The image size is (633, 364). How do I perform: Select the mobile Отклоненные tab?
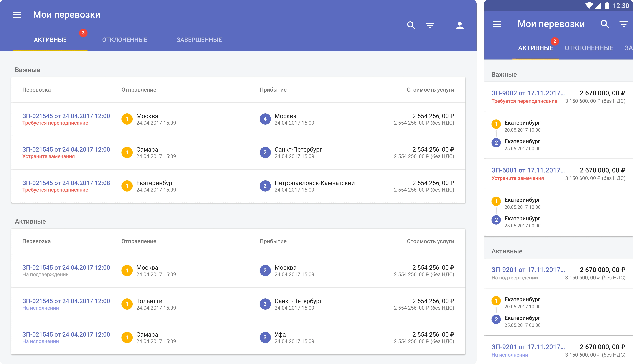coord(589,48)
